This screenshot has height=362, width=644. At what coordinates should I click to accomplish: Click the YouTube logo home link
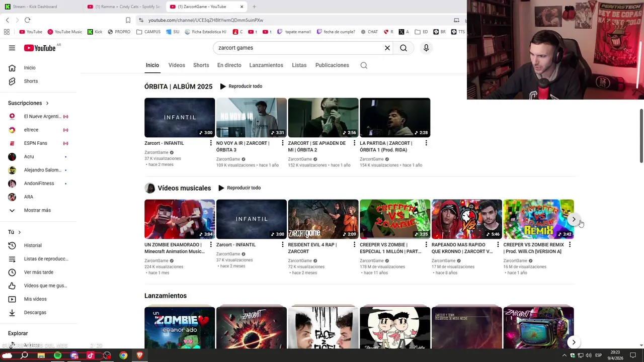pos(40,48)
